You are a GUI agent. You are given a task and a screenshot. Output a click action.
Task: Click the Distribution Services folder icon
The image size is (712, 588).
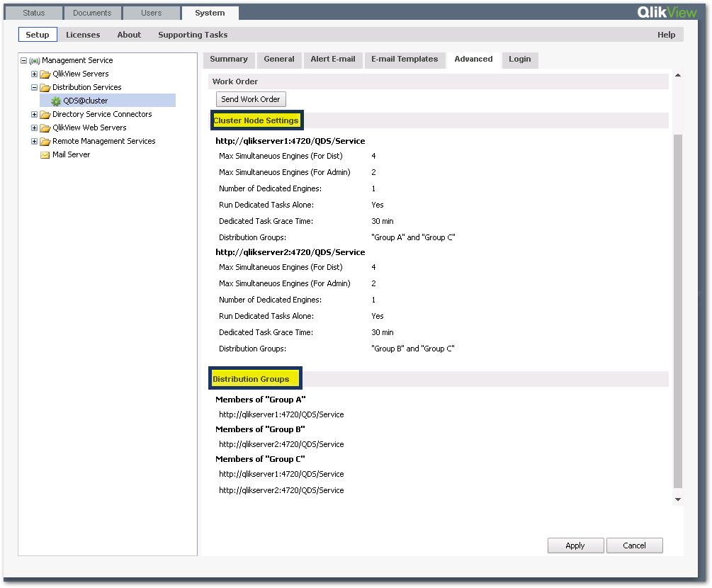(x=45, y=87)
